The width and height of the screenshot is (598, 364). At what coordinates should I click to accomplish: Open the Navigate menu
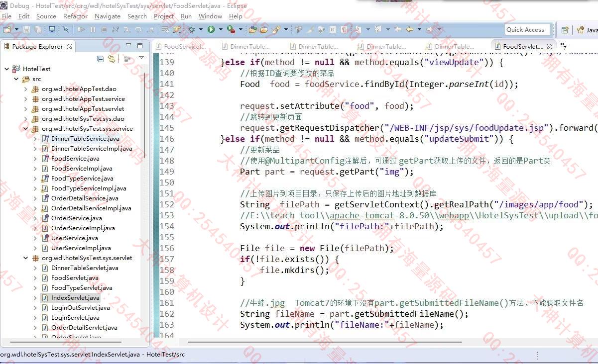pos(108,16)
